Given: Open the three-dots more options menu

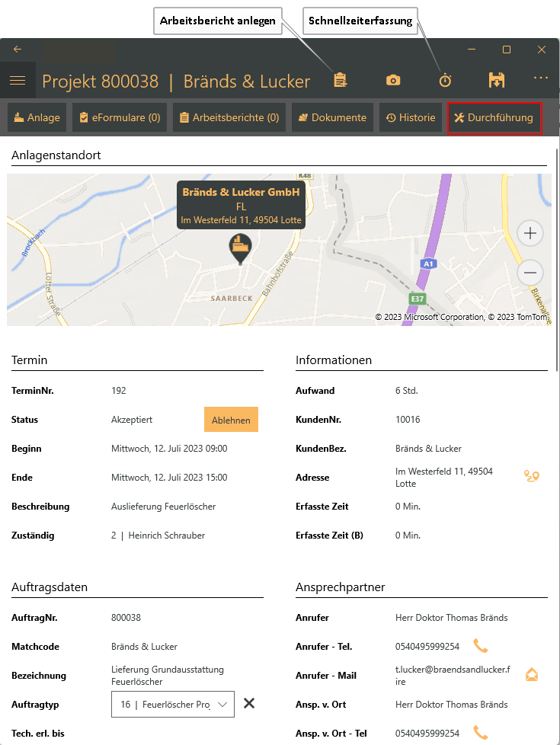Looking at the screenshot, I should 540,78.
